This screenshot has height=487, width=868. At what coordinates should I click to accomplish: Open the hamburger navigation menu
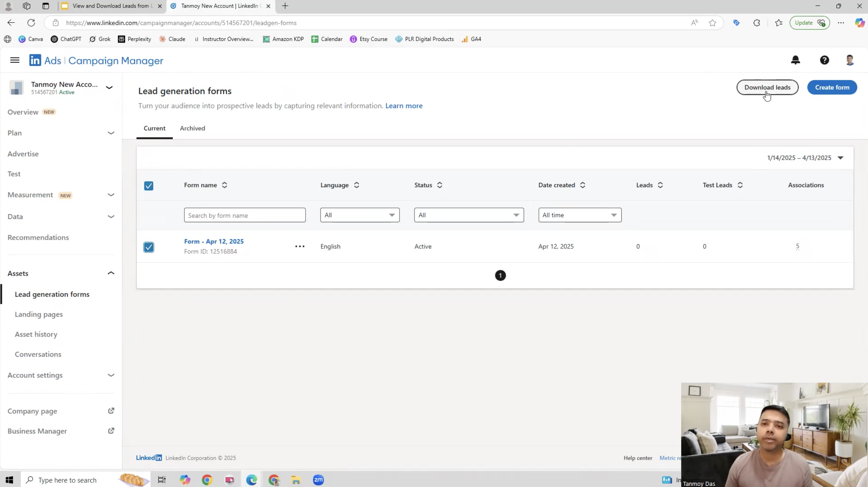coord(14,60)
